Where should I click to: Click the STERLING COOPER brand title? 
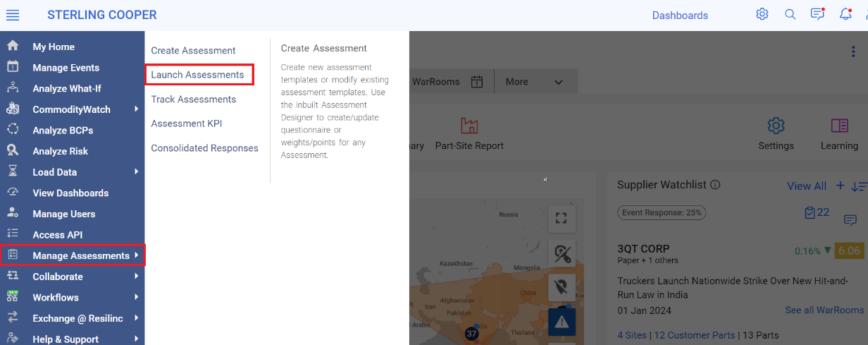coord(102,15)
